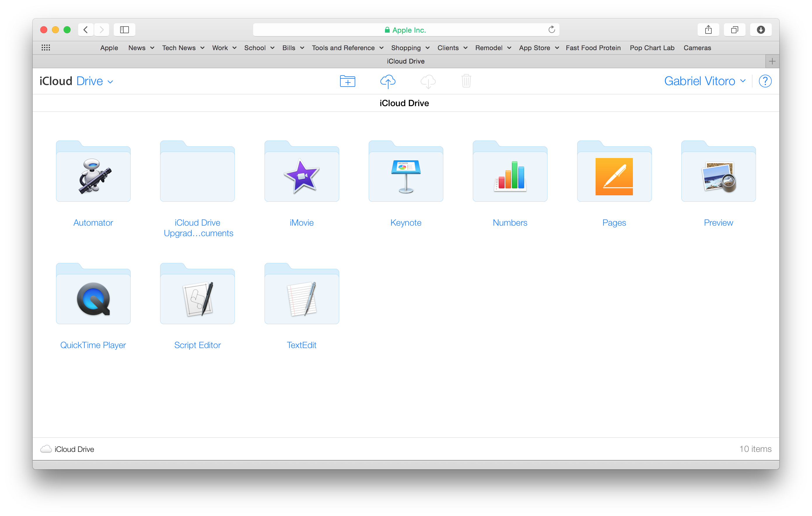Image resolution: width=812 pixels, height=516 pixels.
Task: Expand the Bills bookmarks folder
Action: point(293,48)
